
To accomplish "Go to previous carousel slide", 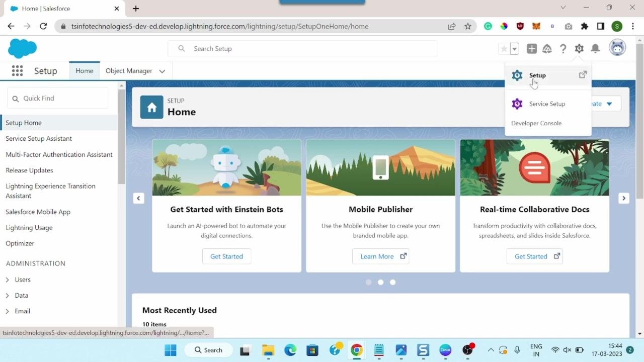I will [x=138, y=198].
